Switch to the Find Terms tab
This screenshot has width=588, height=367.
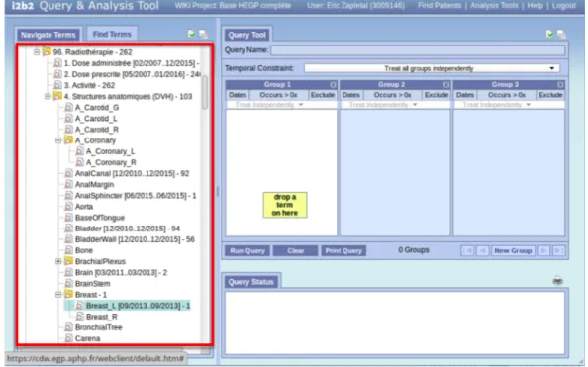click(112, 34)
